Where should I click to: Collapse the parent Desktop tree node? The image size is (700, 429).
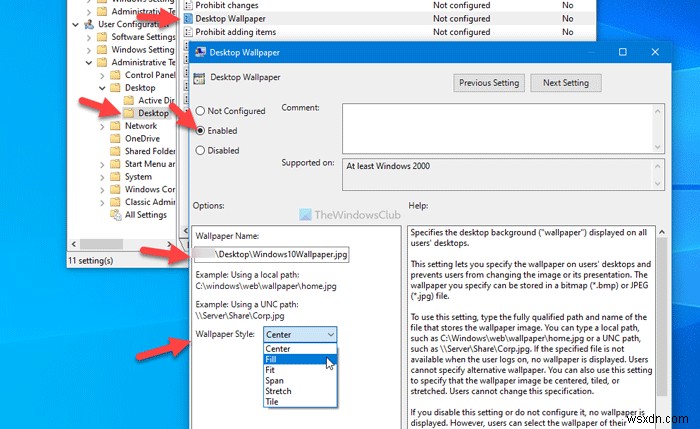tap(102, 88)
